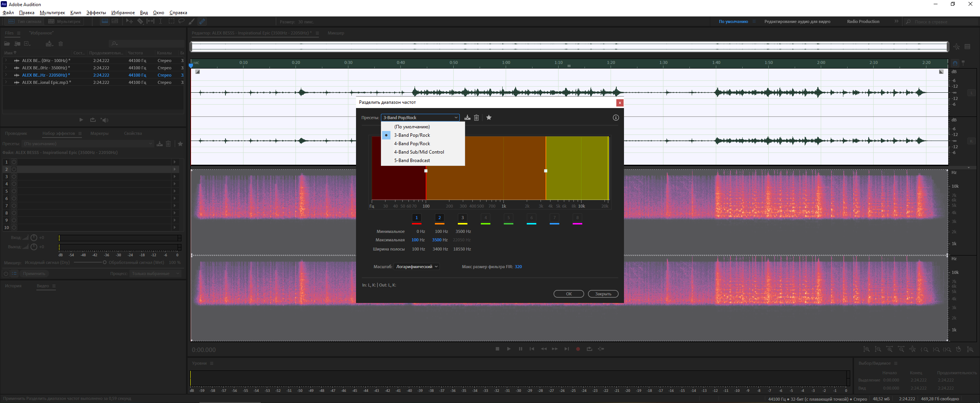Expand the ALEX BE...0Hz - 3500Hz) file row
Viewport: 980px width, 403px height.
tap(6, 68)
